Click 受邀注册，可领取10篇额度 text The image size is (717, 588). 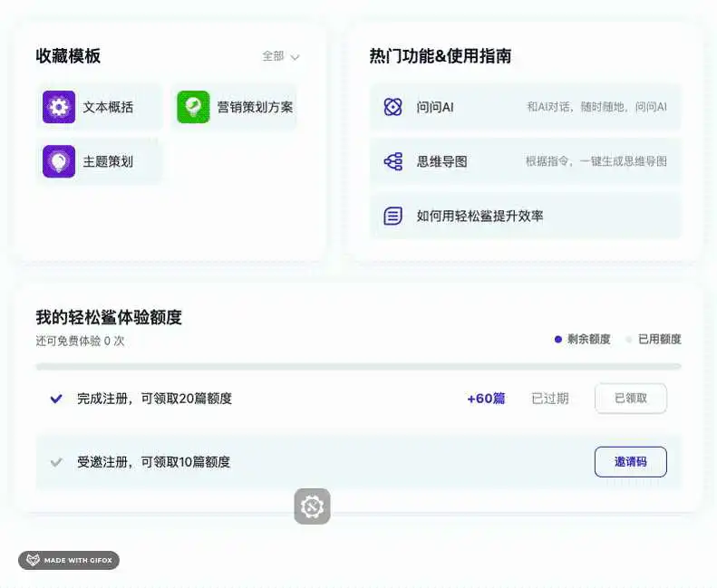click(154, 462)
